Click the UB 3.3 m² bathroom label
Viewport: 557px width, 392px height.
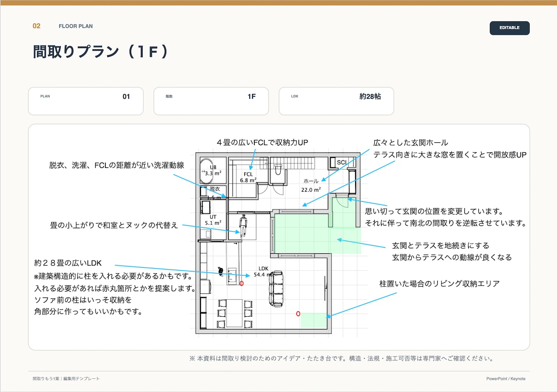tap(213, 170)
